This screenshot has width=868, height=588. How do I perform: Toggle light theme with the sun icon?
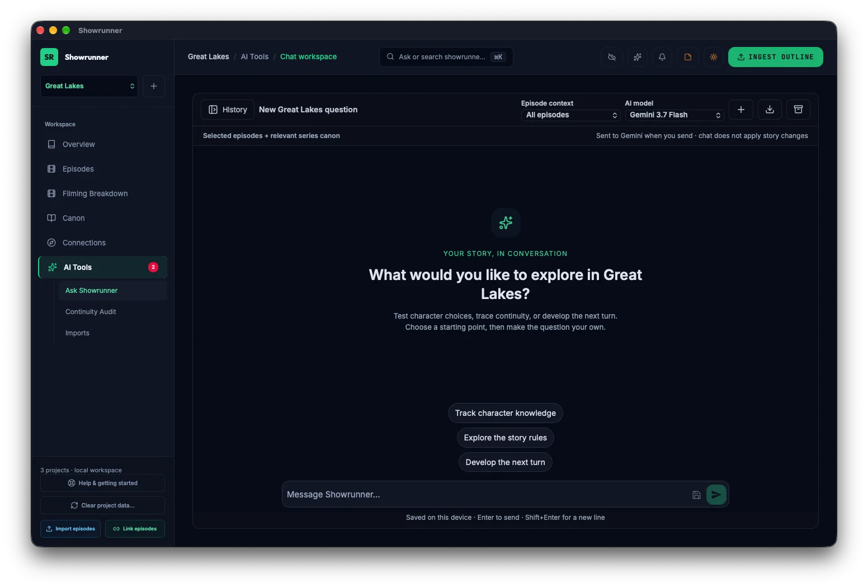(x=714, y=57)
